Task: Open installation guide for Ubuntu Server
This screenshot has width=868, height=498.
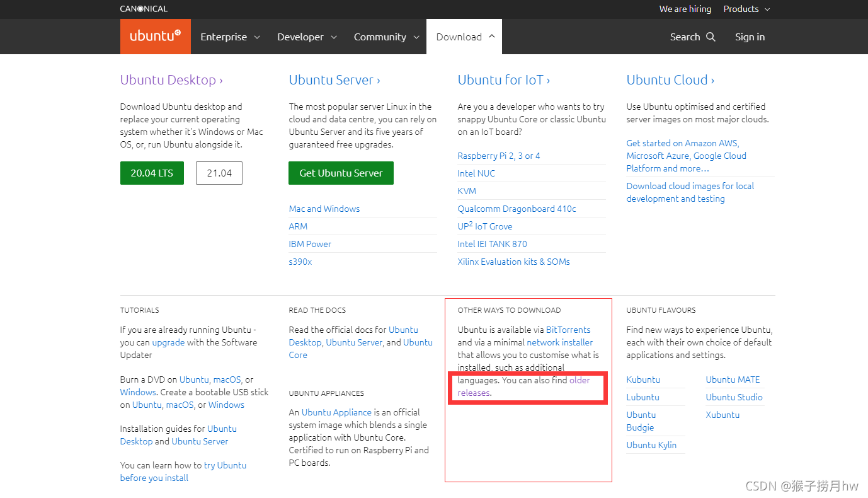Action: pyautogui.click(x=200, y=441)
